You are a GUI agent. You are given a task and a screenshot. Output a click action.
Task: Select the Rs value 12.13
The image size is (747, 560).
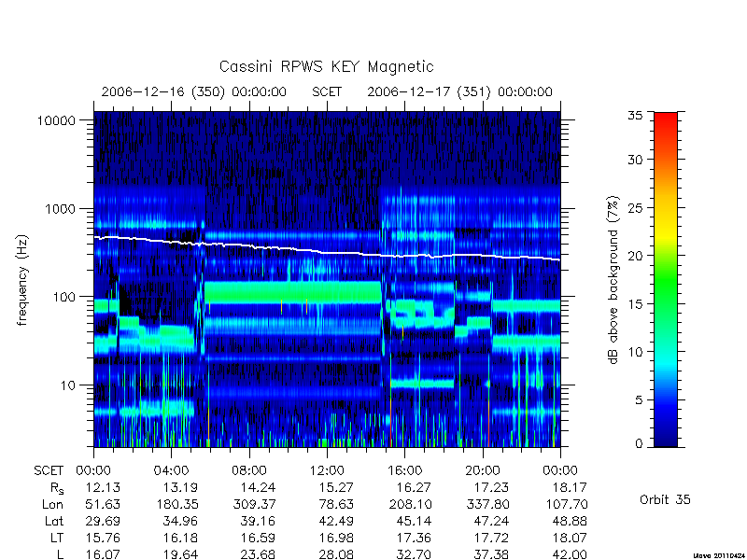[x=103, y=487]
